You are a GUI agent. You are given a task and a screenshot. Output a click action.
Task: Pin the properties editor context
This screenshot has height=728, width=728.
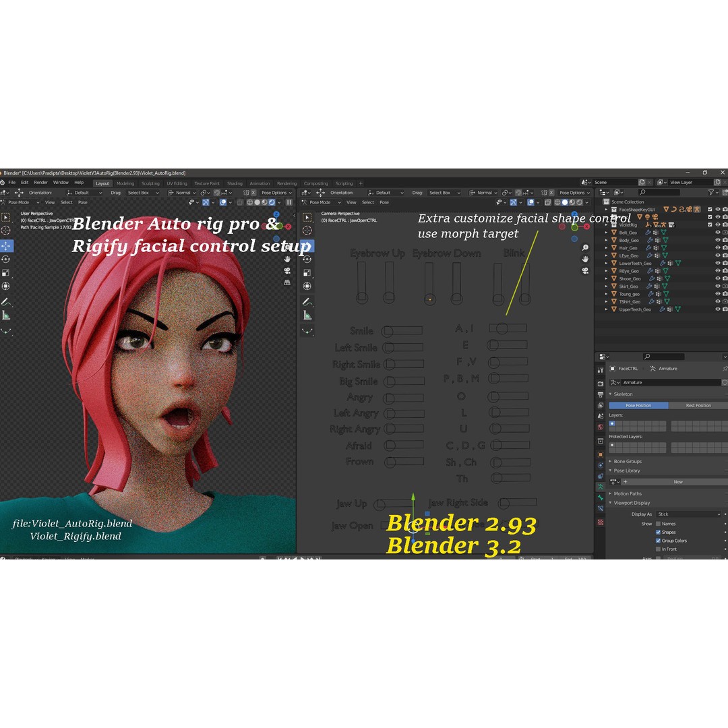pyautogui.click(x=725, y=369)
